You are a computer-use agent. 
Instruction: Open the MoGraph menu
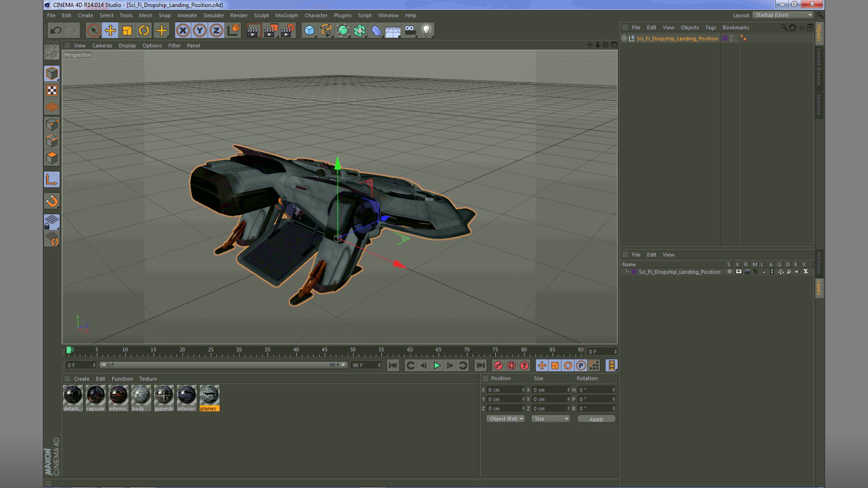pyautogui.click(x=286, y=15)
